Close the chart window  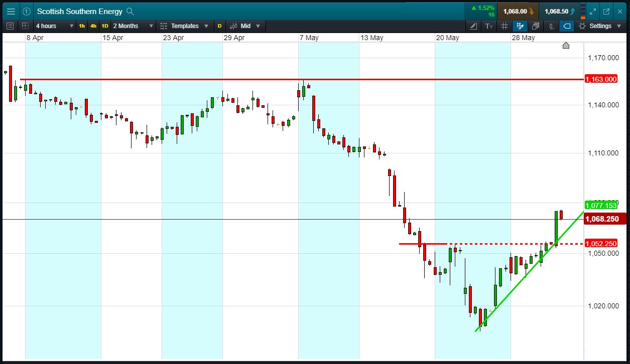(x=619, y=11)
